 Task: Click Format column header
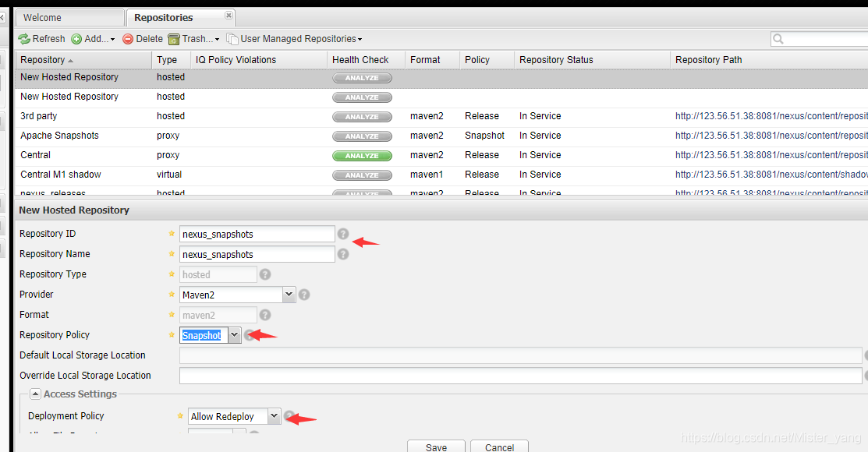tap(432, 60)
